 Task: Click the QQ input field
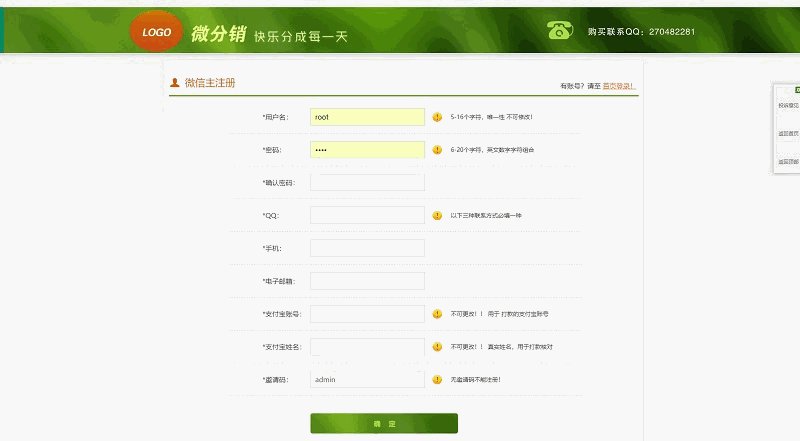(x=367, y=215)
